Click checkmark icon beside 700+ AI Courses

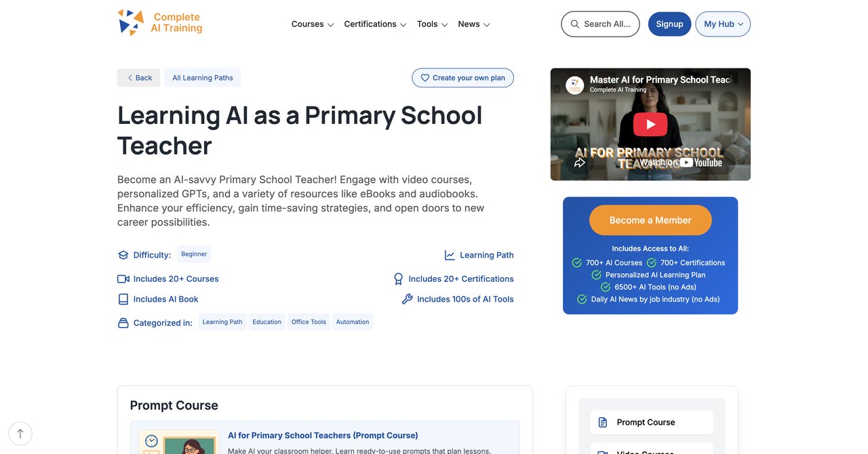coord(577,263)
